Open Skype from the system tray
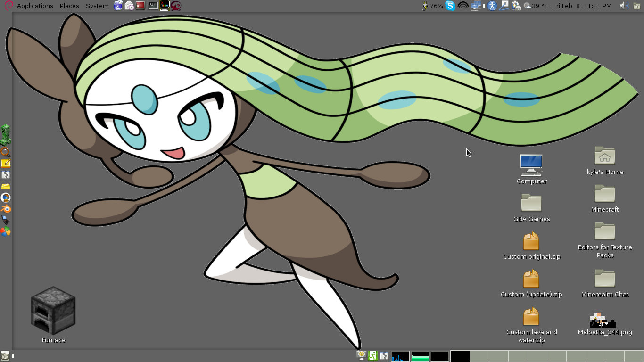The width and height of the screenshot is (644, 362). 450,6
